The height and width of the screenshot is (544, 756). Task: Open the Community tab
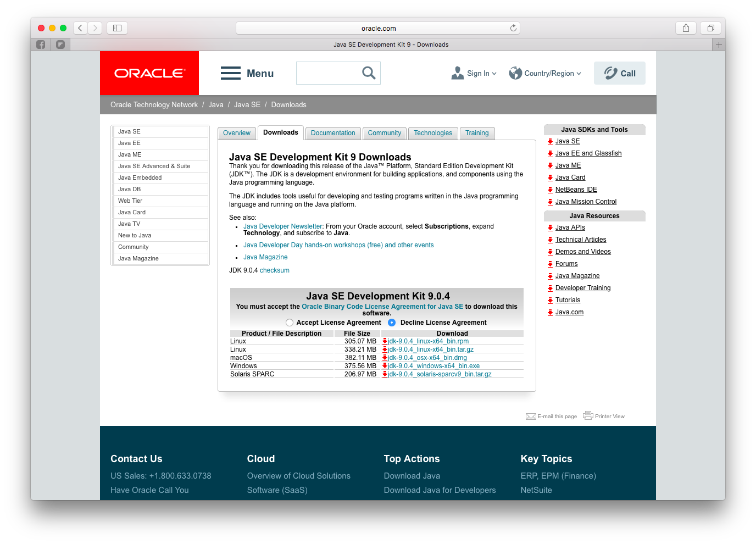click(385, 133)
